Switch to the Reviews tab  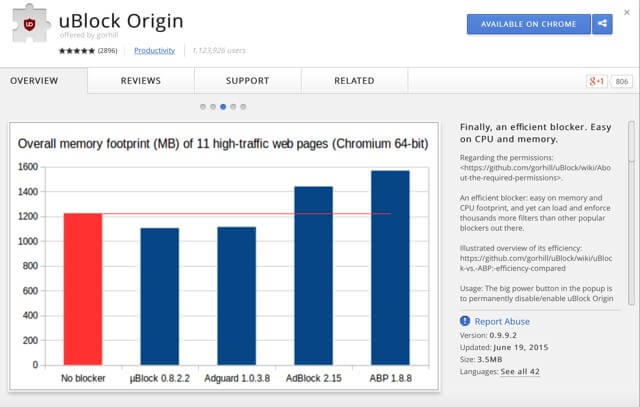coord(141,81)
